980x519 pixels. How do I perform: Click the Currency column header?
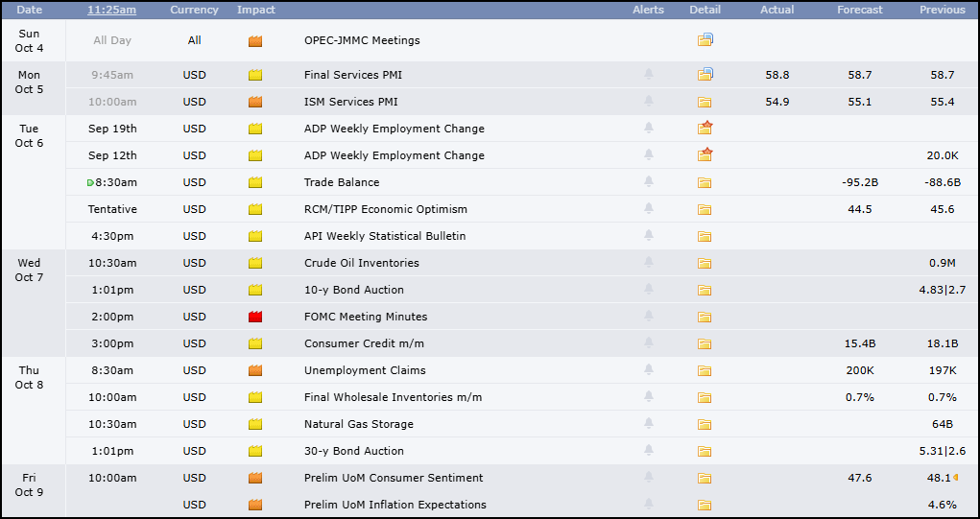[195, 10]
